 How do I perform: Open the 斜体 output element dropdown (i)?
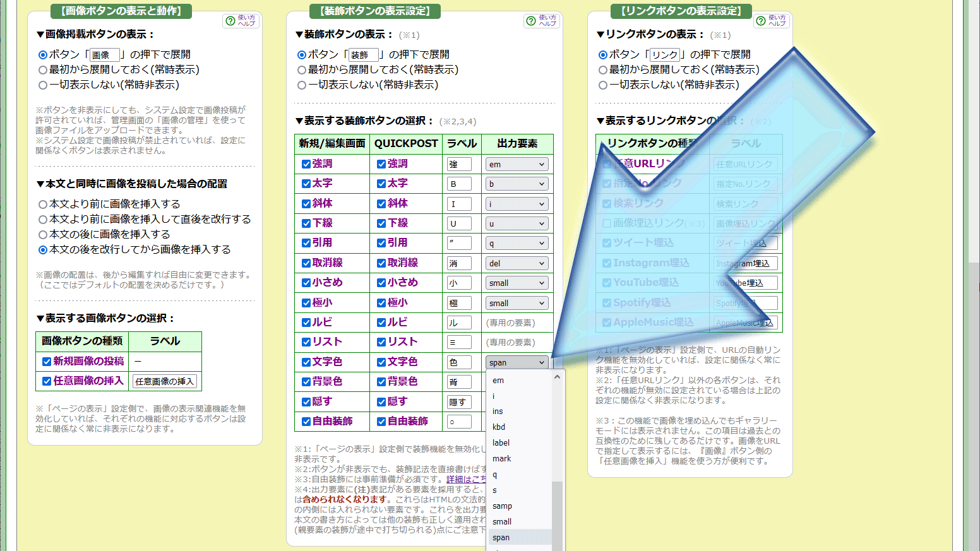pyautogui.click(x=517, y=204)
